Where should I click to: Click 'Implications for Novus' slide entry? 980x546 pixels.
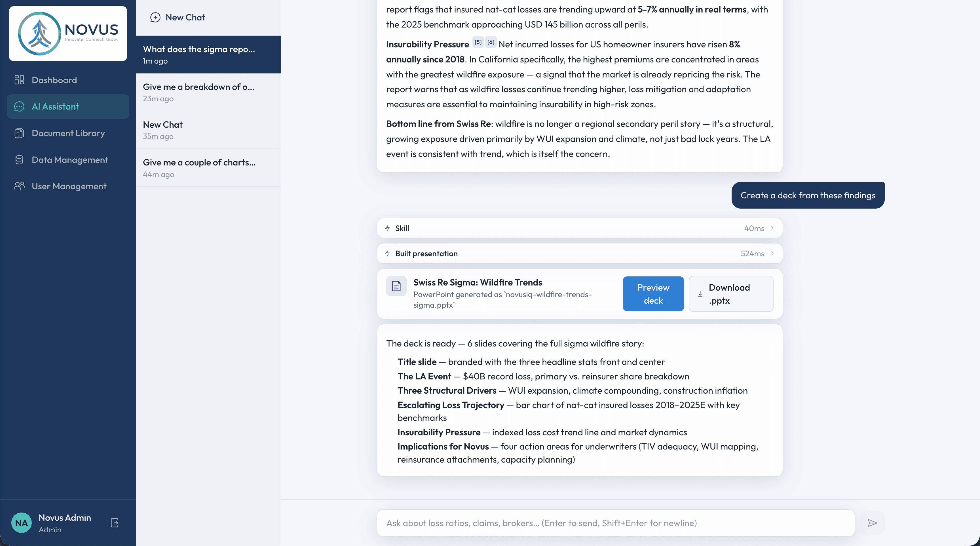443,447
